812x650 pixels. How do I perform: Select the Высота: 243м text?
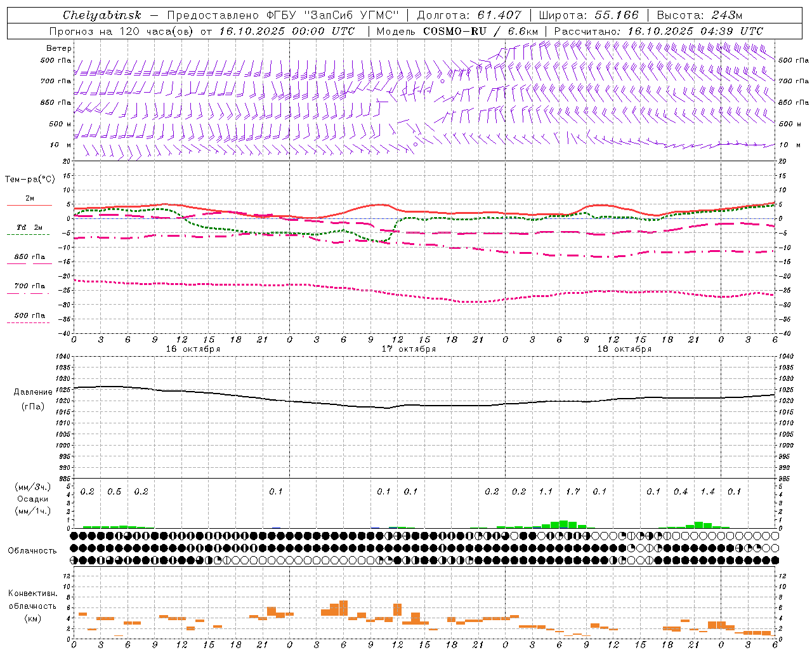[699, 15]
